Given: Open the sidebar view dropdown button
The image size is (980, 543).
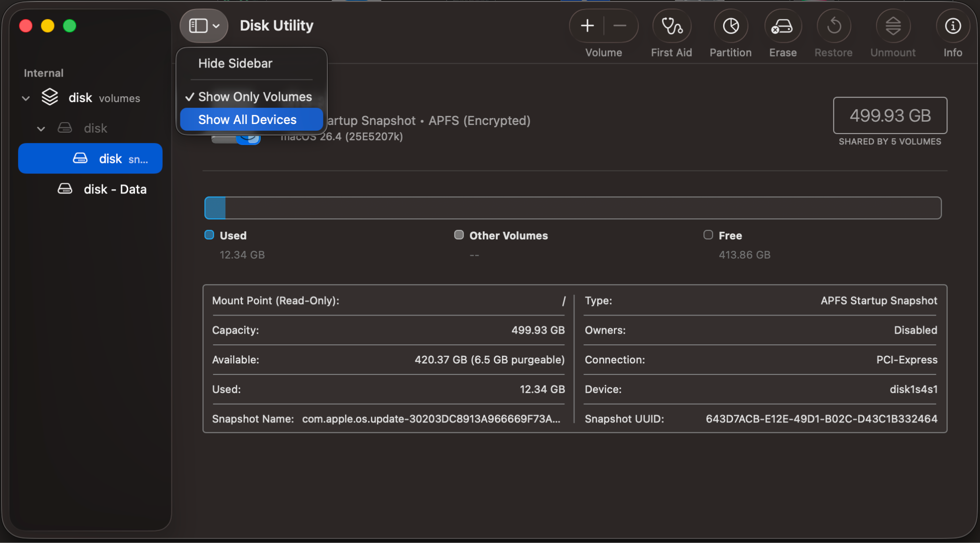Looking at the screenshot, I should click(204, 26).
